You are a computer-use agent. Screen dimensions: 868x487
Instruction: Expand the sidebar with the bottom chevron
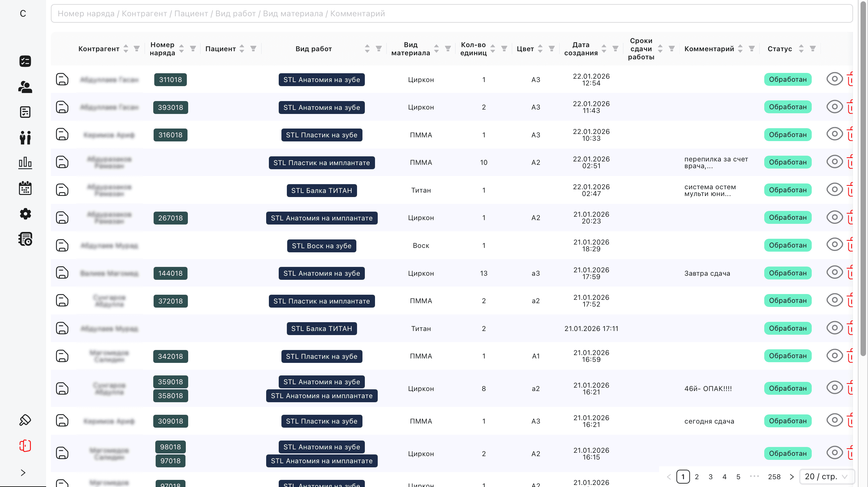coord(23,473)
